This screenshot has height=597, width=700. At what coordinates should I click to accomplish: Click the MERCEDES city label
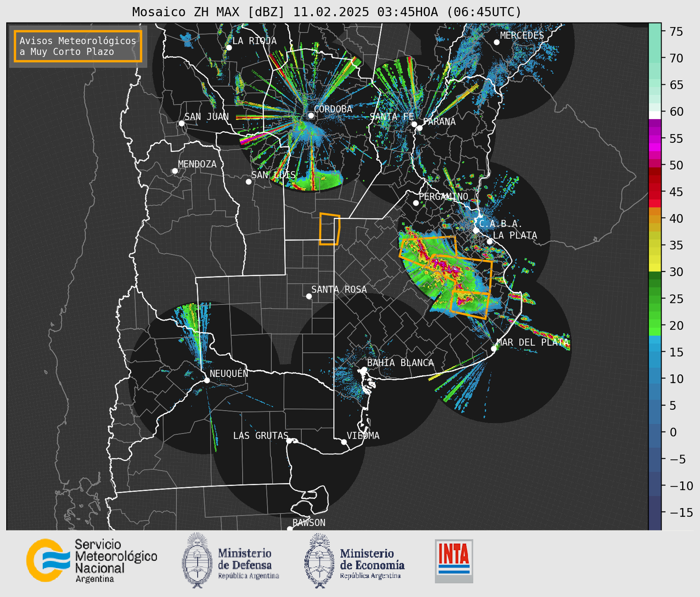522,35
